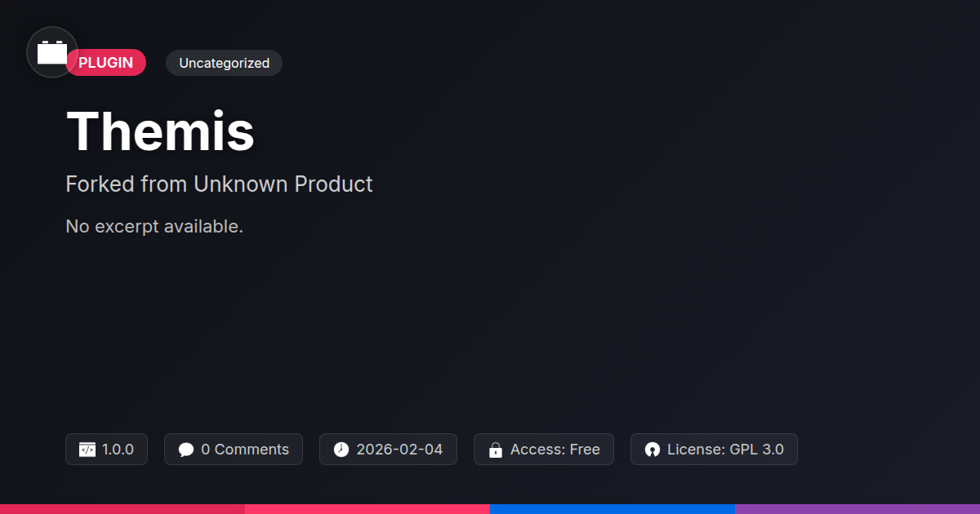Click the Themis title heading

pyautogui.click(x=160, y=131)
